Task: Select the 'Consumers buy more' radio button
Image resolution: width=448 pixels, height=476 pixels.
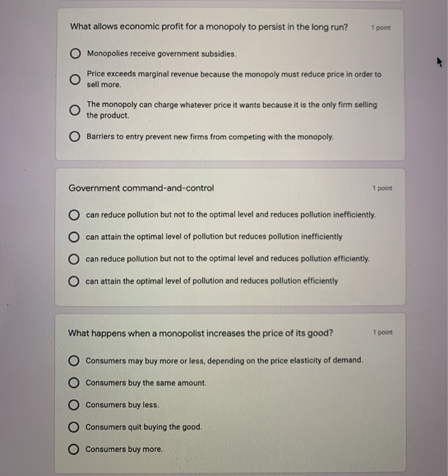Action: tap(73, 449)
